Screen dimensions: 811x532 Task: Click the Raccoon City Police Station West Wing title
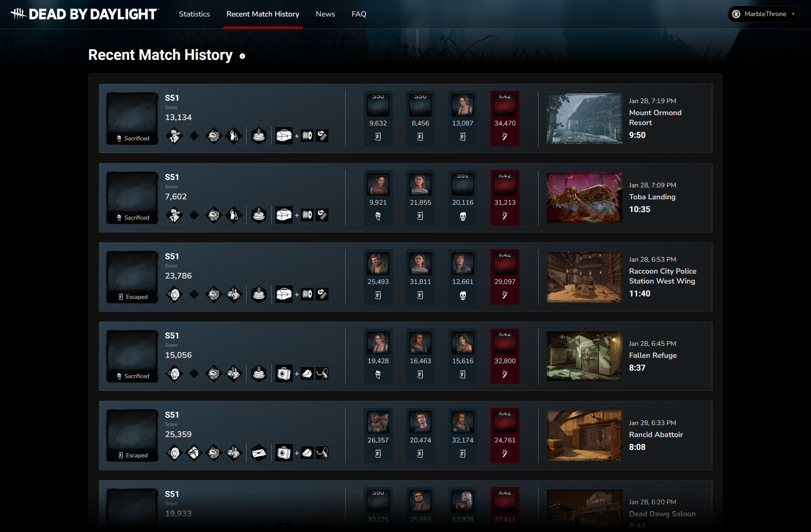663,276
